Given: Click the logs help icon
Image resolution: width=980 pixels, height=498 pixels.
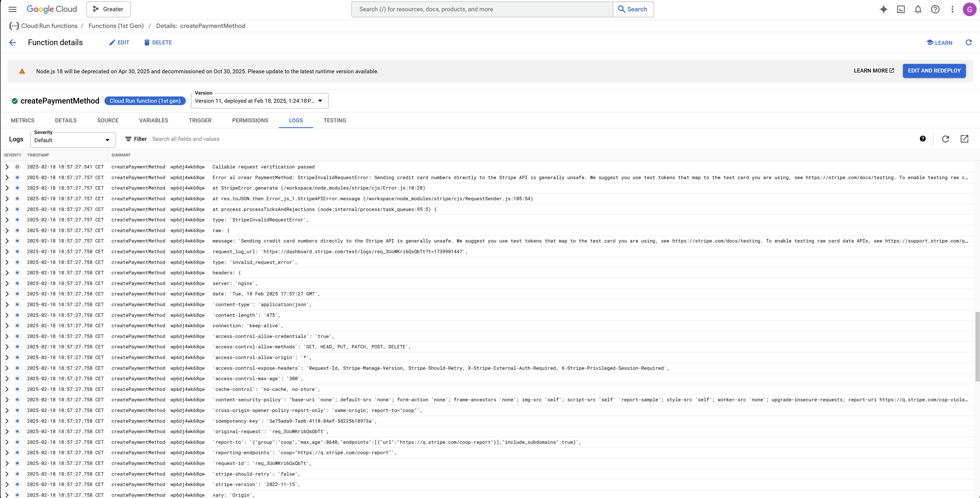Looking at the screenshot, I should tap(923, 139).
